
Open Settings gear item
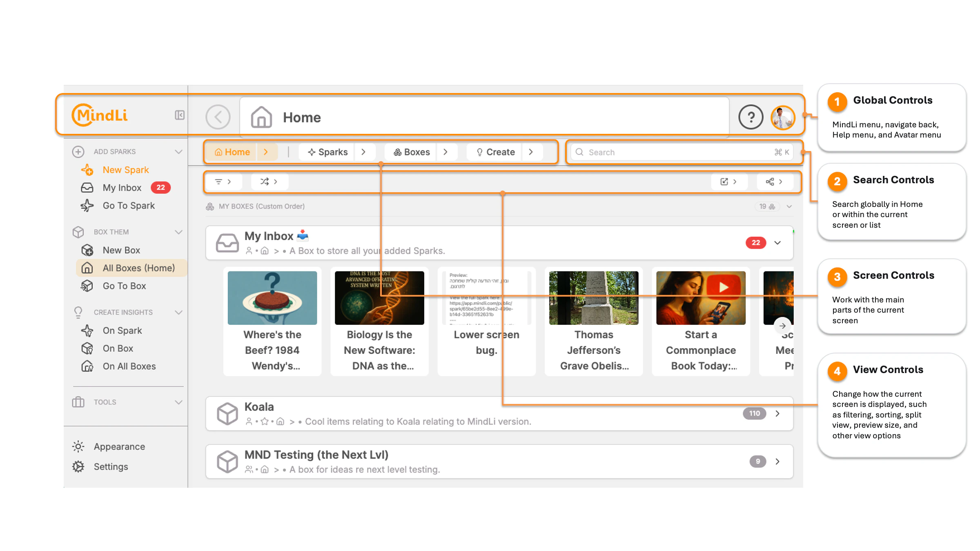click(x=111, y=467)
